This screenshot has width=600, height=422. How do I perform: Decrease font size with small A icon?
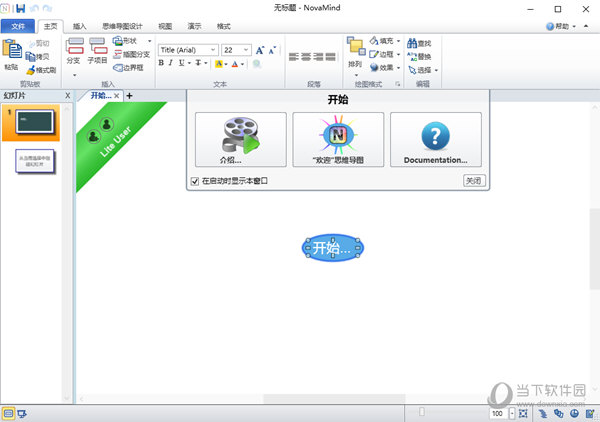point(272,50)
